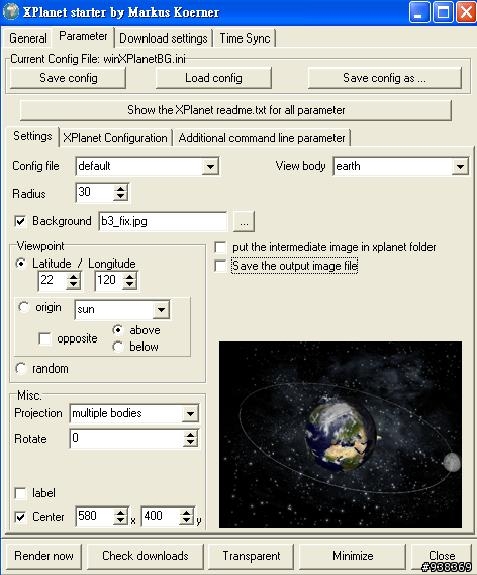Select the origin radio button
477x575 pixels.
pyautogui.click(x=23, y=307)
